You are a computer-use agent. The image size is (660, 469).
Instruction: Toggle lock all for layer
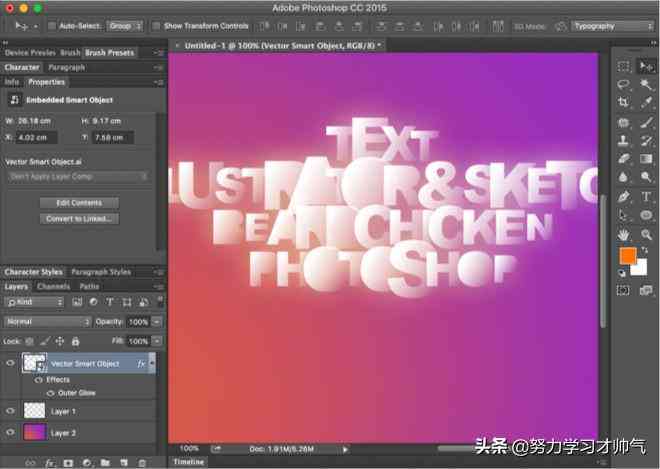click(x=75, y=341)
